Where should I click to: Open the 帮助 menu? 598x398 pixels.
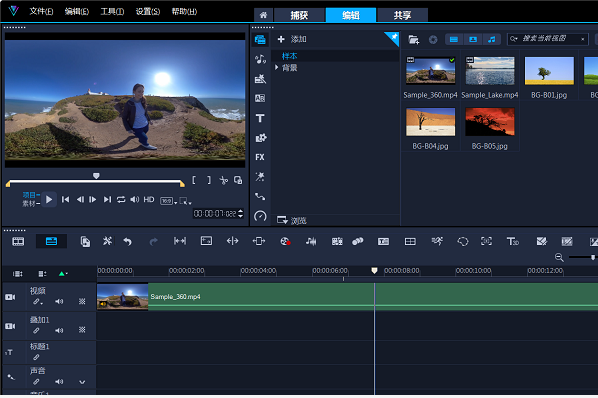click(184, 11)
